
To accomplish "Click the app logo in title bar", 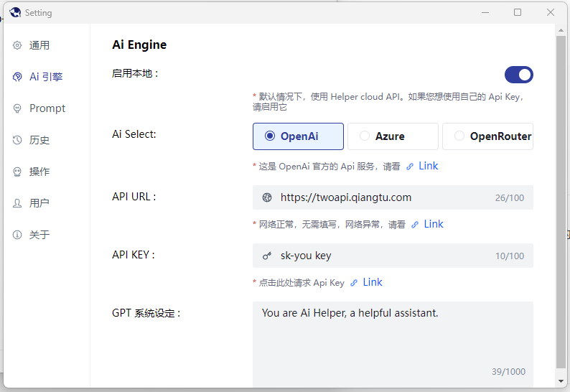I will (x=15, y=12).
